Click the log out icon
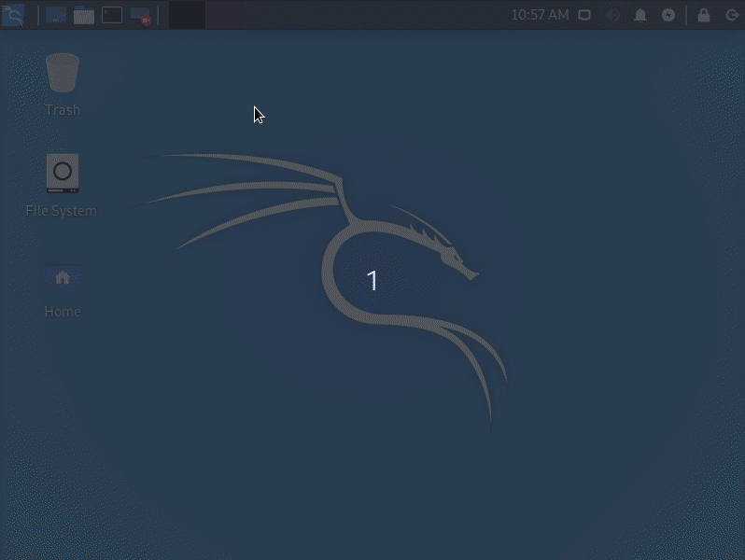Image resolution: width=745 pixels, height=560 pixels. click(x=731, y=15)
